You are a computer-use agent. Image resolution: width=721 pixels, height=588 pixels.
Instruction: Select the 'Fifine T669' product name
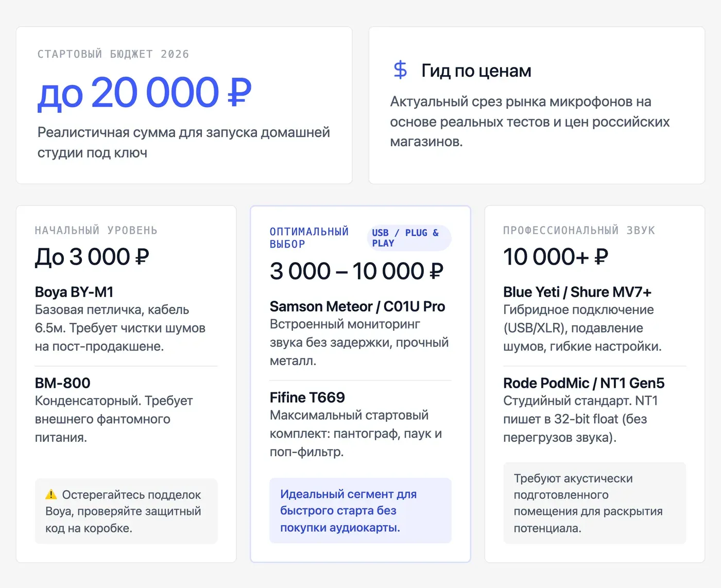(307, 397)
